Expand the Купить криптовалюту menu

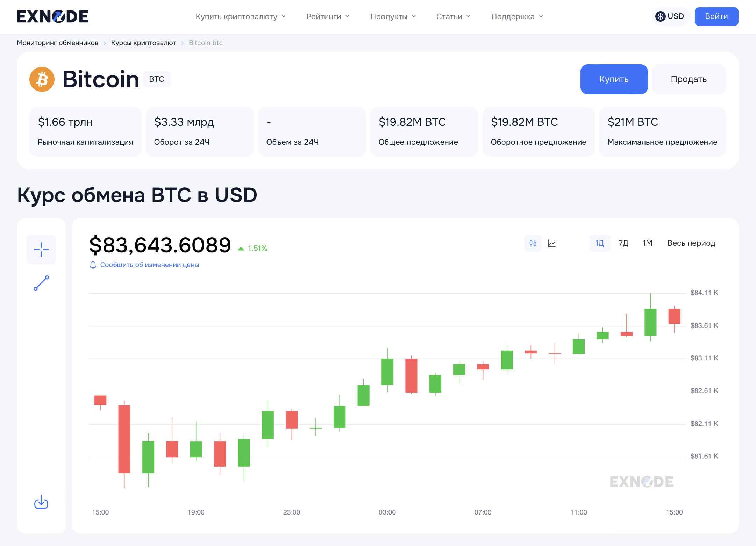[x=241, y=16]
